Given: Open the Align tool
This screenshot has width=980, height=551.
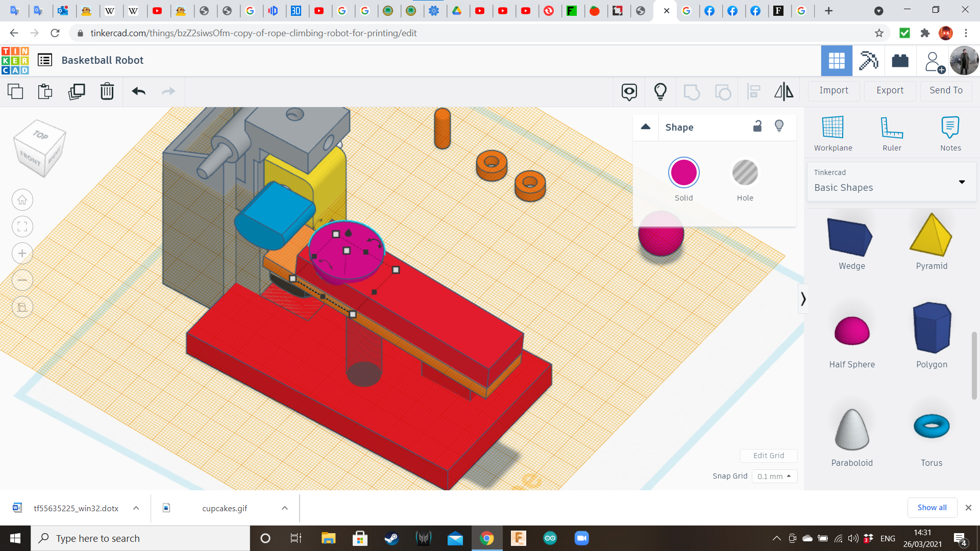Looking at the screenshot, I should pos(753,92).
